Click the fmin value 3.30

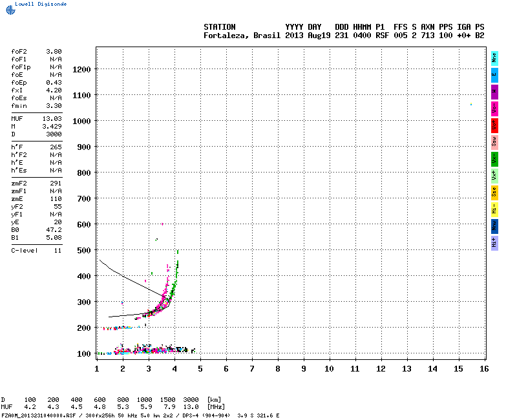54,106
